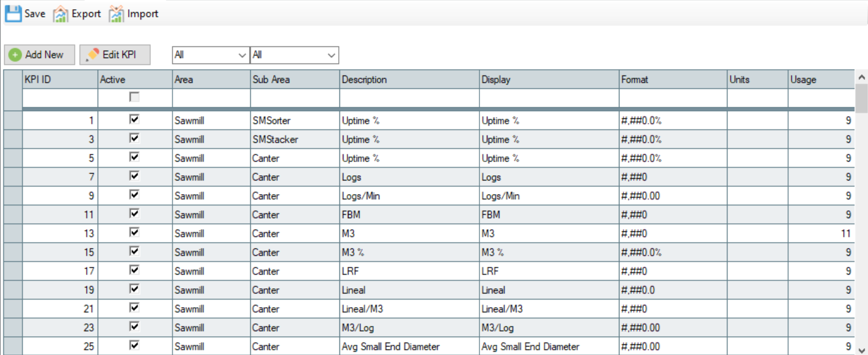This screenshot has height=355, width=868.
Task: Click the green plus Add New icon
Action: tap(15, 55)
